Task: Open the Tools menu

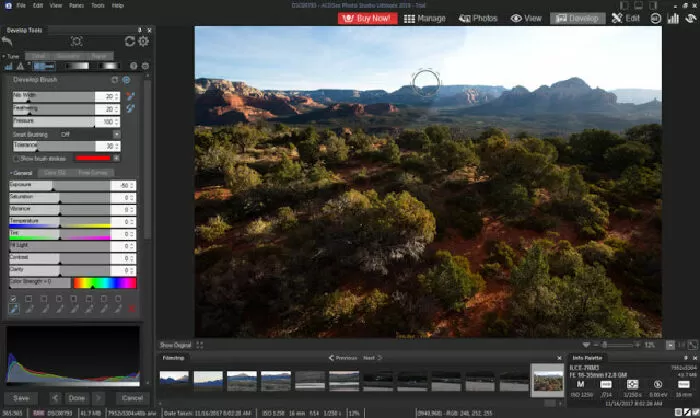Action: pyautogui.click(x=98, y=5)
